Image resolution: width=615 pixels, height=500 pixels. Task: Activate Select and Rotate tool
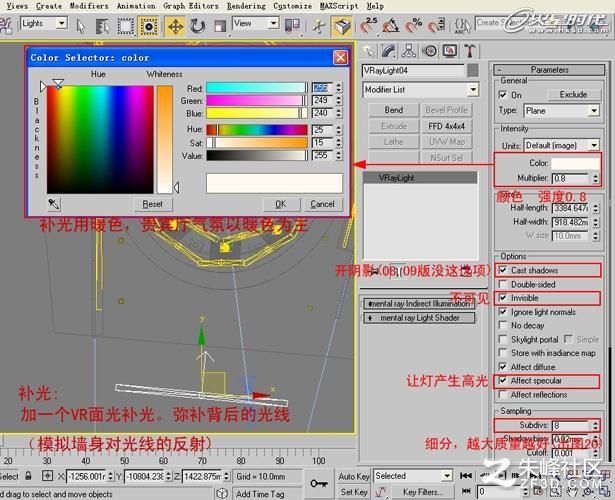[x=198, y=27]
